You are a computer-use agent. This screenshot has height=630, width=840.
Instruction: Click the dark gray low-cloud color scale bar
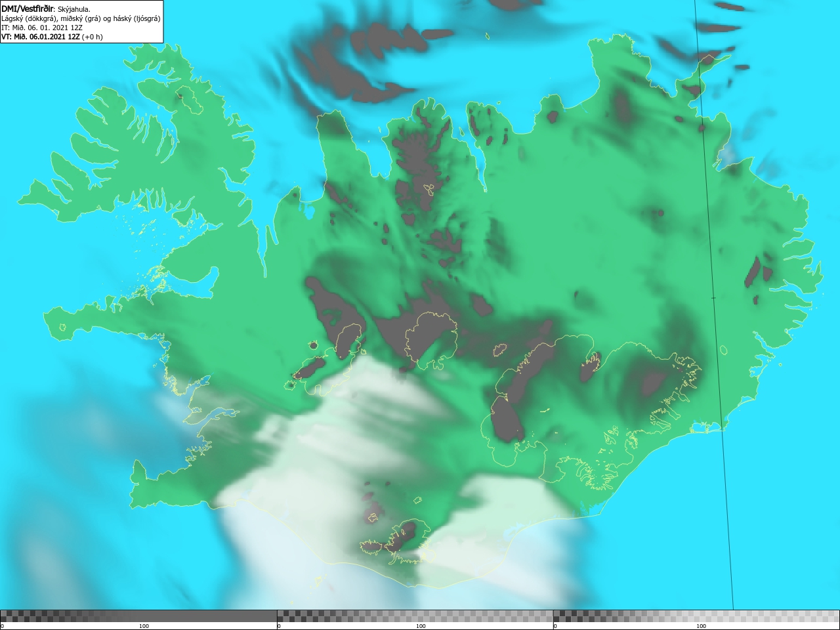138,616
